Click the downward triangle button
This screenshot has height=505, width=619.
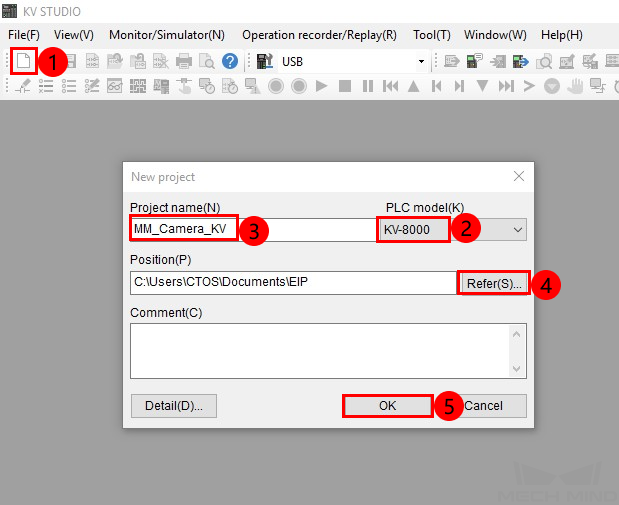click(482, 86)
